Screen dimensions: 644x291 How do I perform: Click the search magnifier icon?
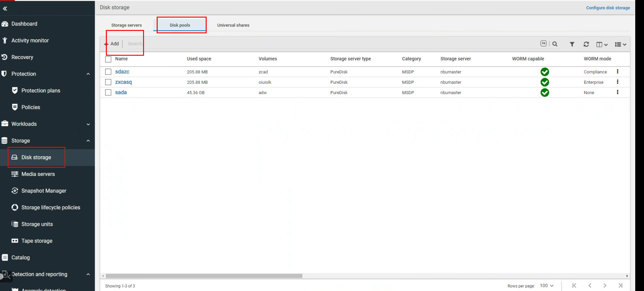[555, 44]
